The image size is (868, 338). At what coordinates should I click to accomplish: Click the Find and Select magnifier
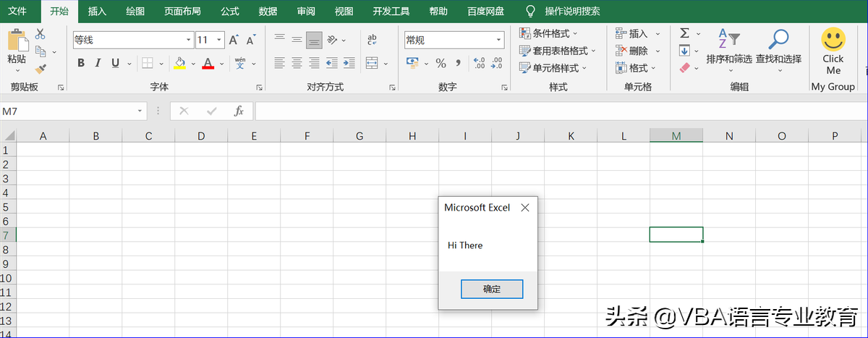[x=778, y=38]
